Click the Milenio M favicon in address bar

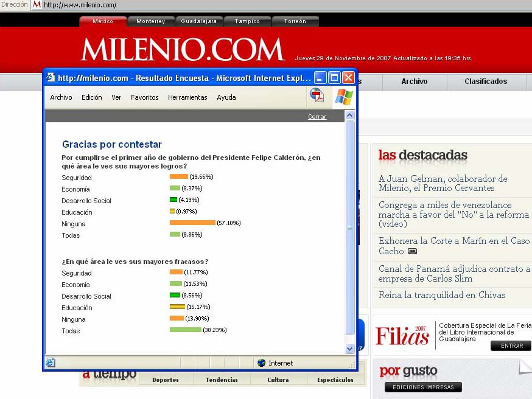click(x=37, y=5)
